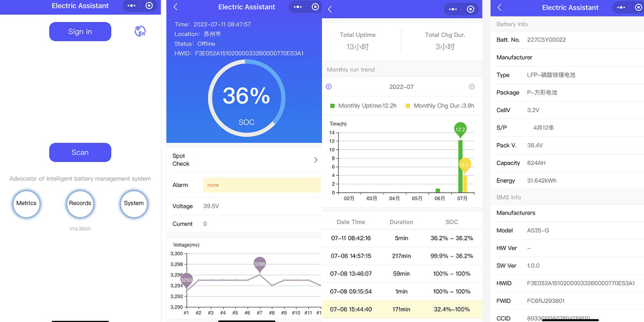644x322 pixels.
Task: Open the Records section
Action: point(80,203)
